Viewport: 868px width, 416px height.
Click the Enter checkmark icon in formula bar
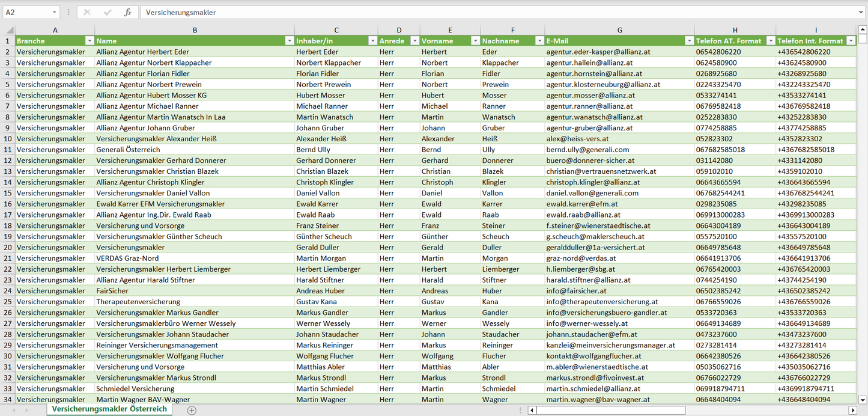click(108, 12)
